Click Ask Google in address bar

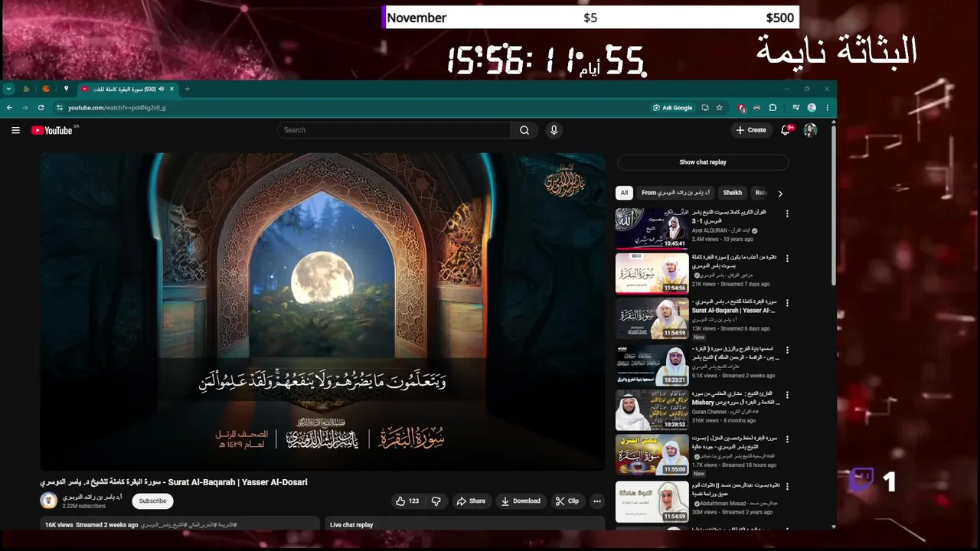click(x=672, y=108)
